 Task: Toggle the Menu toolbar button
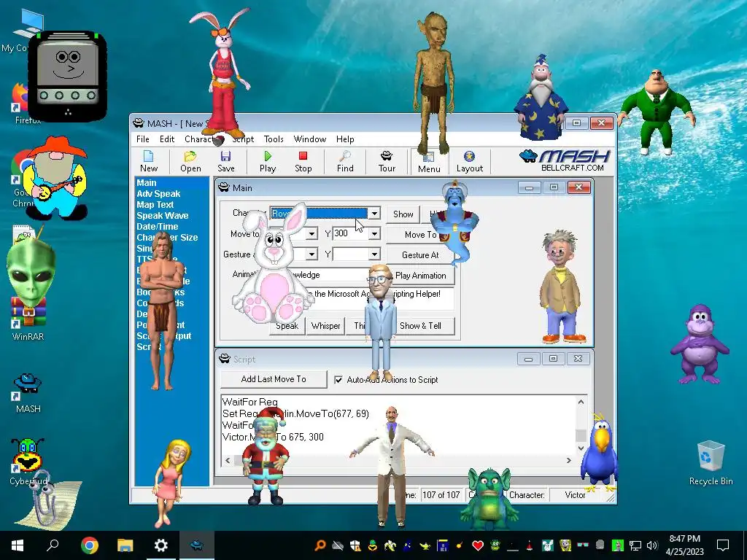(429, 161)
